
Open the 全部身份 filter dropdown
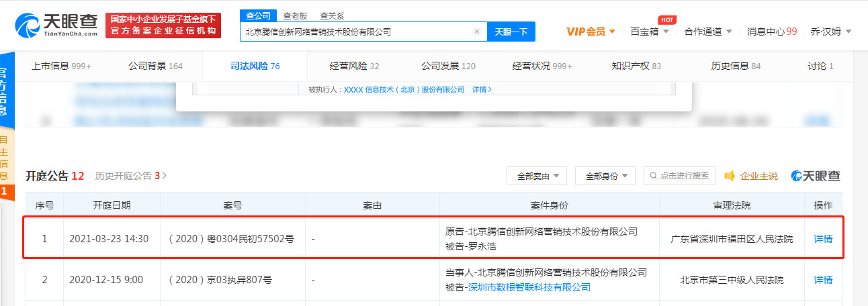[605, 176]
